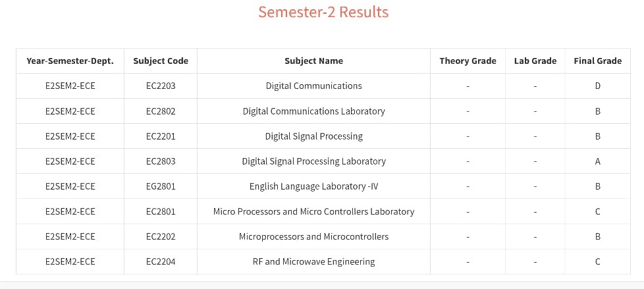Click subject code EC2802
This screenshot has width=644, height=289.
pyautogui.click(x=161, y=111)
